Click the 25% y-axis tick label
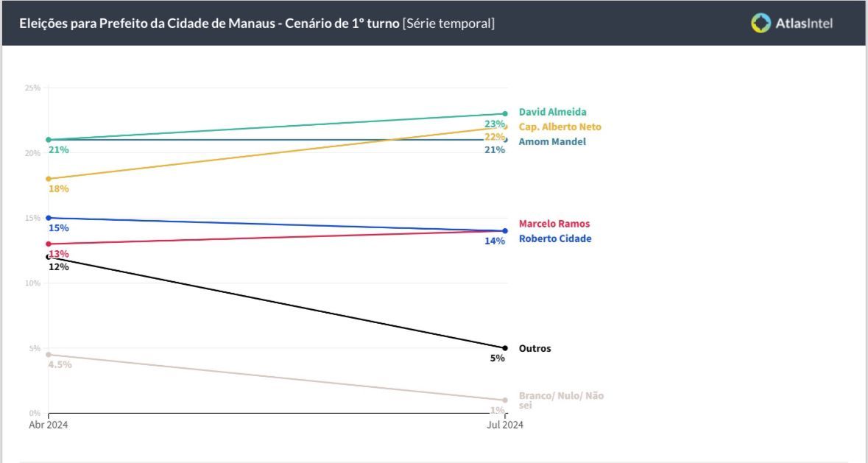 coord(32,88)
